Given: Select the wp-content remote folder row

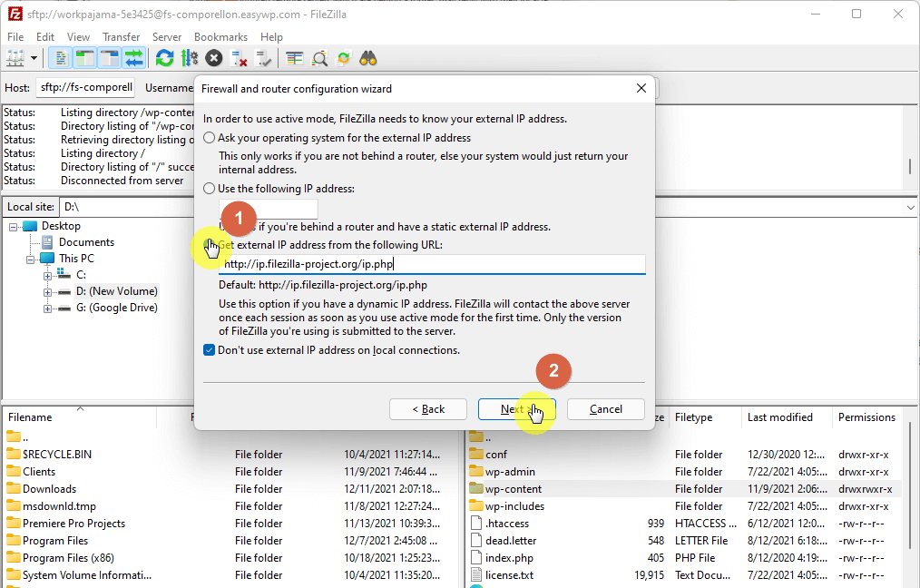Looking at the screenshot, I should [685, 489].
